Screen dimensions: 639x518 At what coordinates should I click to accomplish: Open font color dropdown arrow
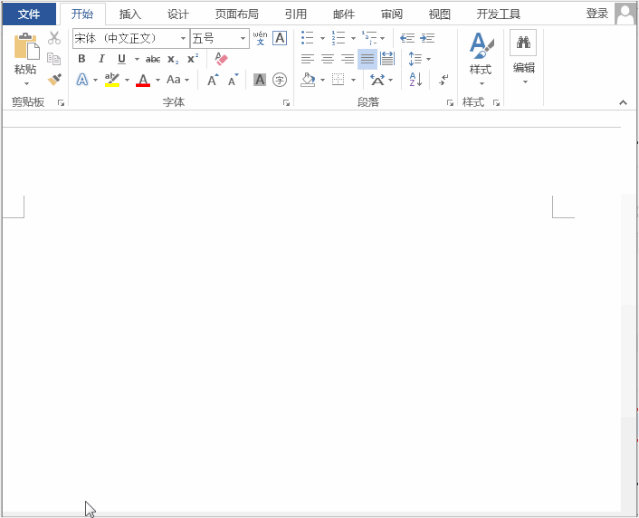pyautogui.click(x=158, y=80)
